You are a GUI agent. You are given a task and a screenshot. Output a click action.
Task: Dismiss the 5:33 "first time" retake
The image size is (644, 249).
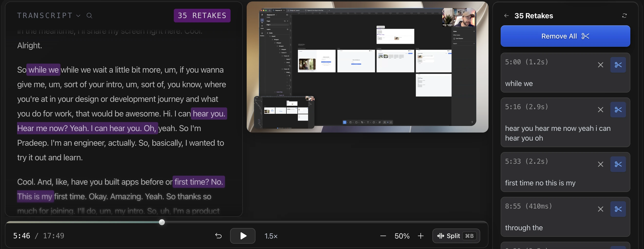(x=601, y=164)
